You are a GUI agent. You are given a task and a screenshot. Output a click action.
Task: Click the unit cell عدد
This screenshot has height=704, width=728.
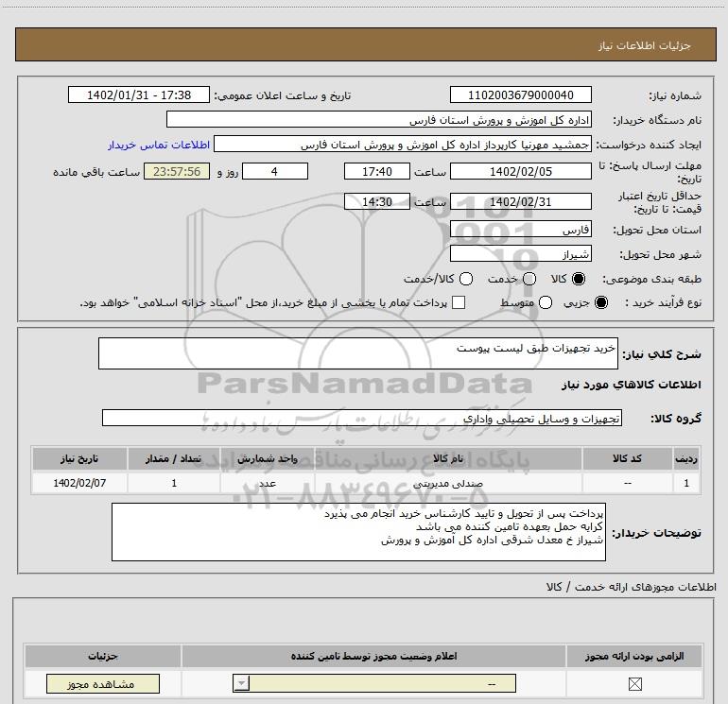[x=268, y=483]
